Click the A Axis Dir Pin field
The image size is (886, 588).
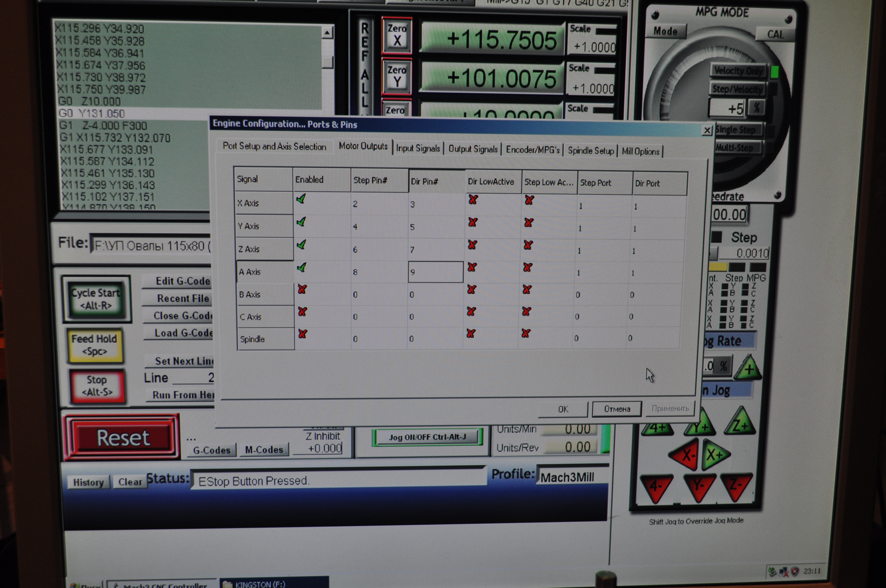tap(435, 272)
